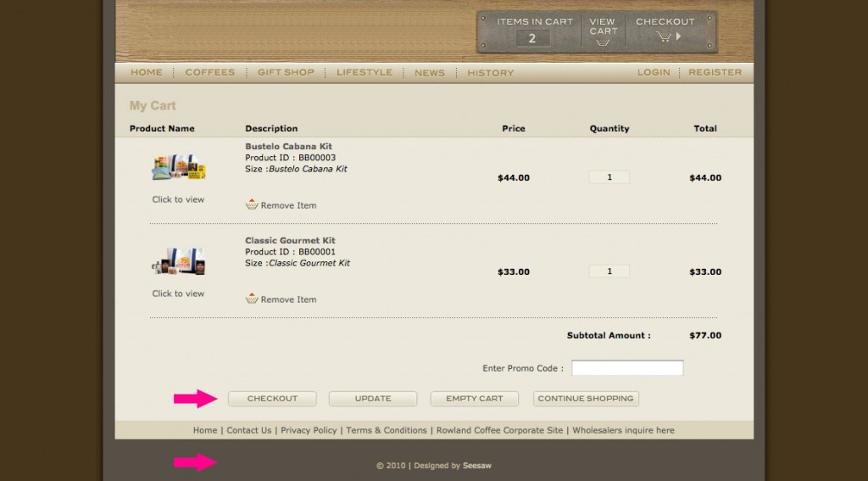The image size is (868, 481).
Task: Click the Items in Cart count box
Action: click(x=532, y=38)
